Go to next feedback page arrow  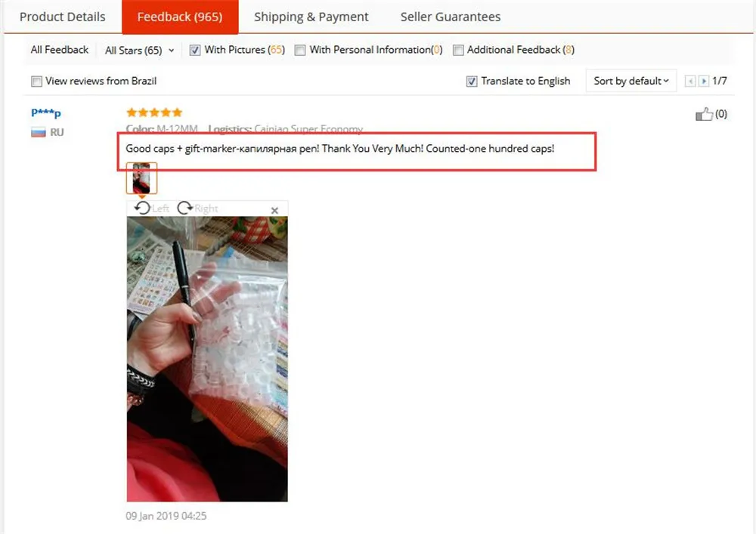point(703,81)
